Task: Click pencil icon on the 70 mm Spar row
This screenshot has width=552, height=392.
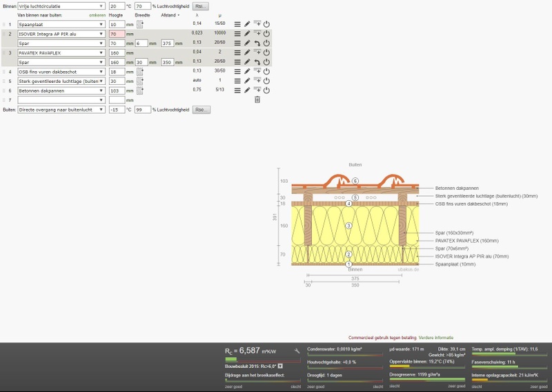Action: click(x=247, y=43)
